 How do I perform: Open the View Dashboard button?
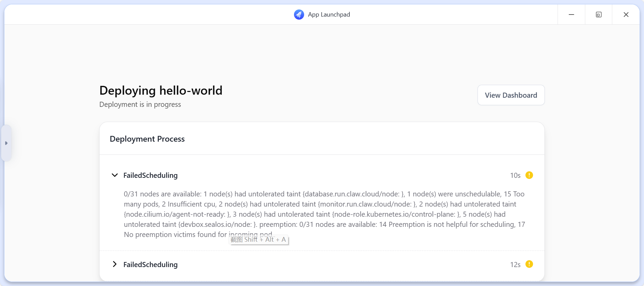click(x=511, y=95)
